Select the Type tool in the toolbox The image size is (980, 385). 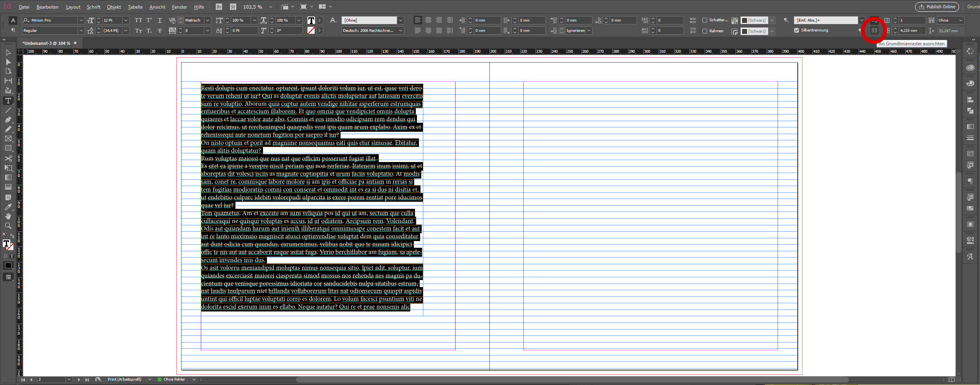pyautogui.click(x=8, y=101)
